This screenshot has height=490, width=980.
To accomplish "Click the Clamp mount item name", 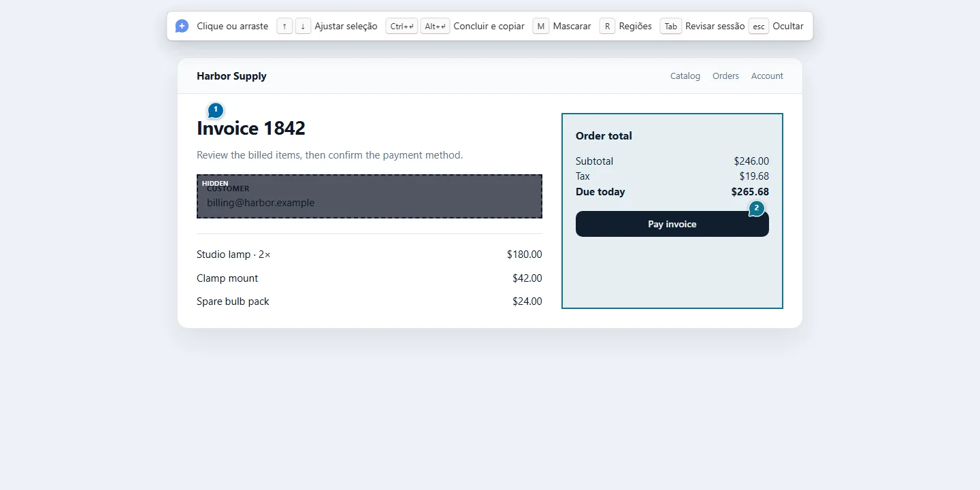I will point(227,278).
